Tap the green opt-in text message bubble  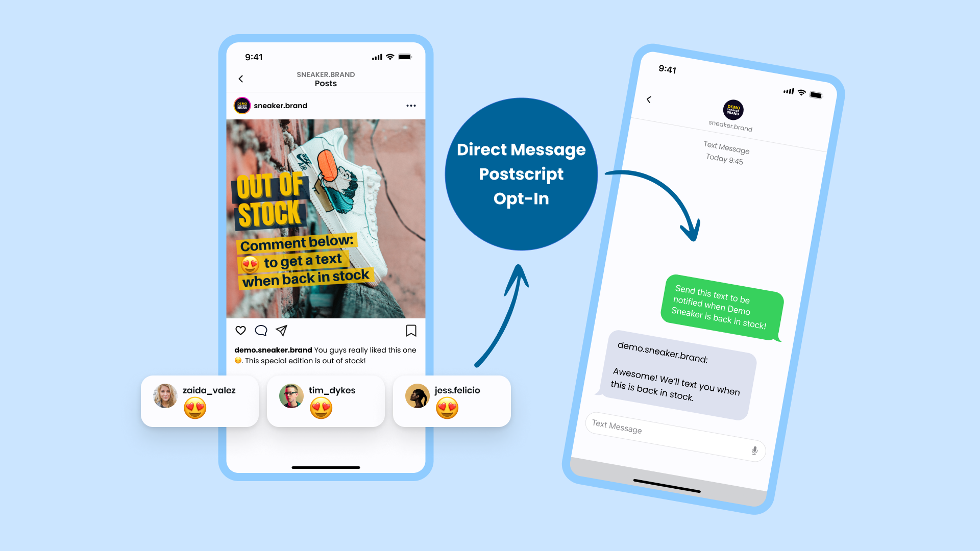coord(716,304)
